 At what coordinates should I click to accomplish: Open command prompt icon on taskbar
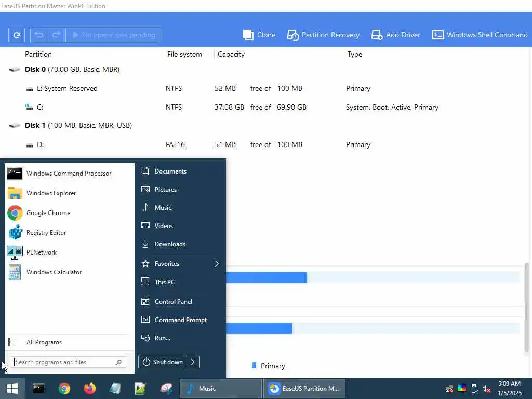pos(38,389)
